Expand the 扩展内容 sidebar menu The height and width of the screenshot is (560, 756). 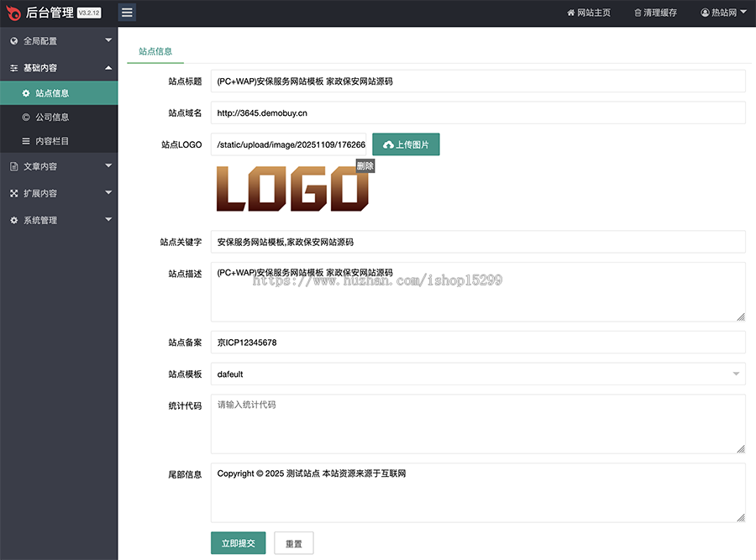coord(59,193)
